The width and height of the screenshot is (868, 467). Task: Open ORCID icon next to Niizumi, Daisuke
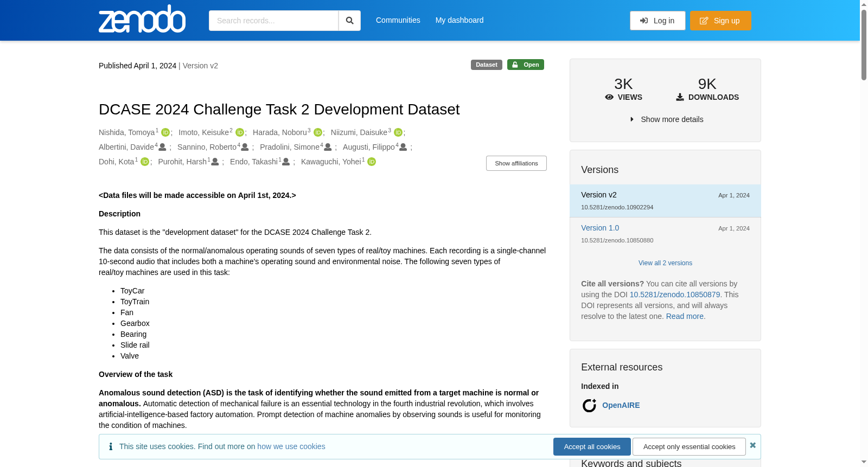tap(398, 132)
